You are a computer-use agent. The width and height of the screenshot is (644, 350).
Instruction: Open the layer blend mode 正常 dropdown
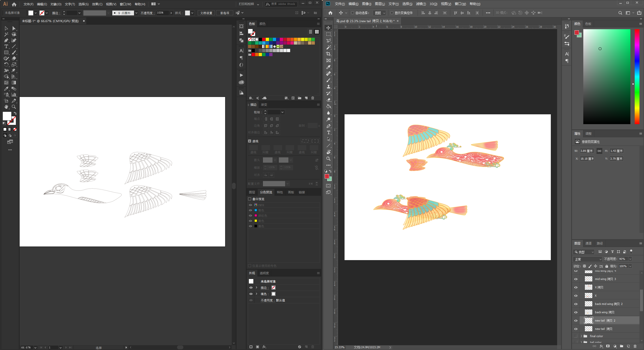[x=588, y=259]
